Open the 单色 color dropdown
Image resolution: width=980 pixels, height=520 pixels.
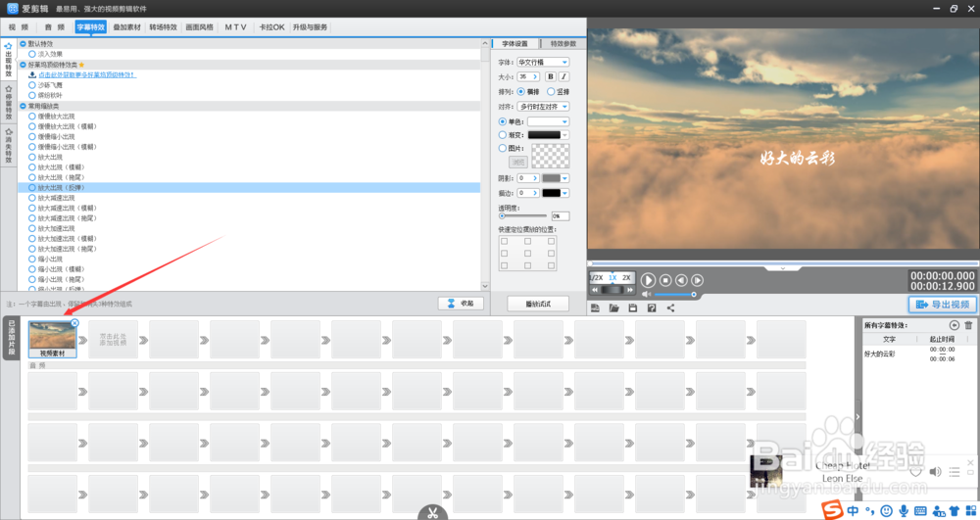pyautogui.click(x=548, y=121)
